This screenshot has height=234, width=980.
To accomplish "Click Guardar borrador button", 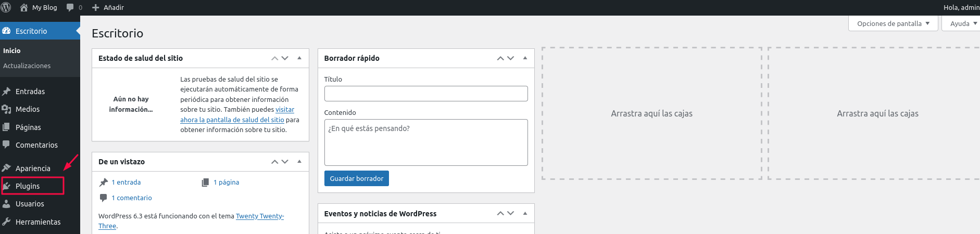I will (x=357, y=178).
